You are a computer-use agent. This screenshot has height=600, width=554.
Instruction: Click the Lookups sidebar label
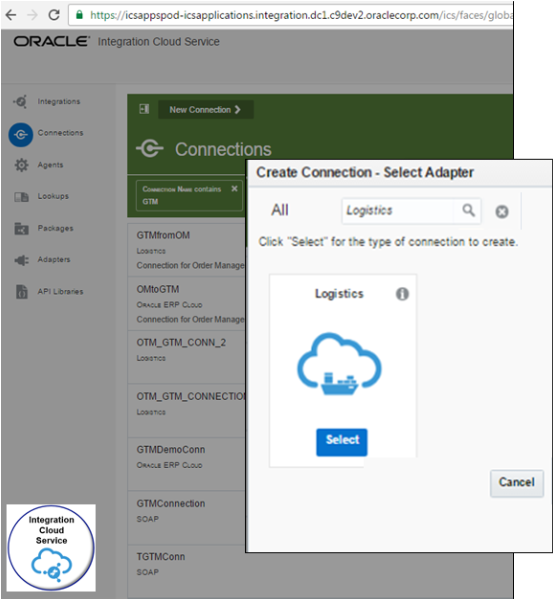tap(53, 196)
